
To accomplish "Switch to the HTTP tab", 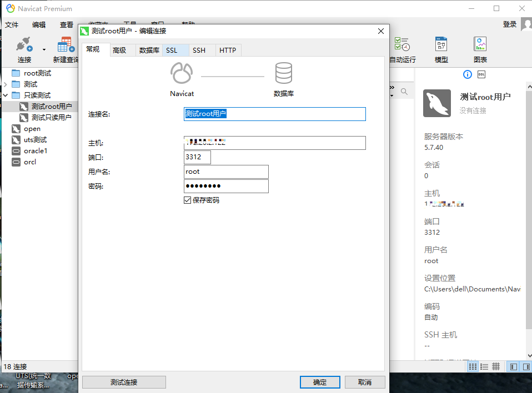I will (228, 50).
